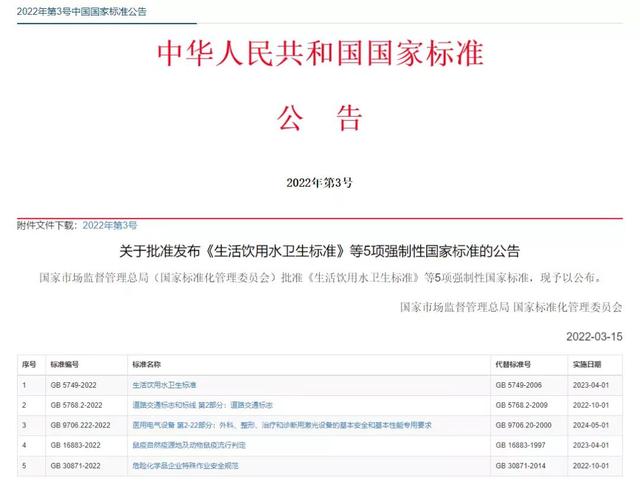Select the 代替标准号 column header
Image resolution: width=640 pixels, height=486 pixels.
click(x=513, y=364)
